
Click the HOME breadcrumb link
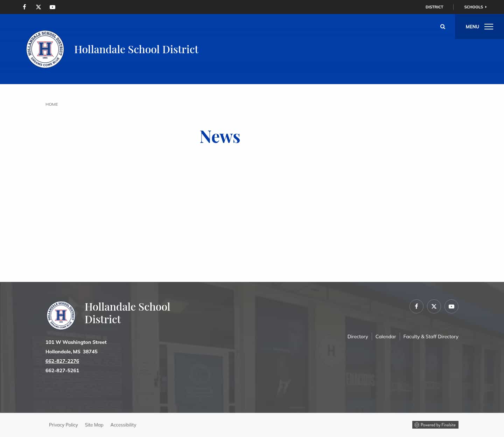tap(51, 104)
